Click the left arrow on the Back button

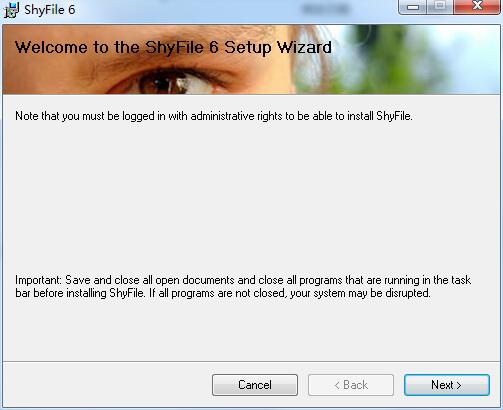tap(337, 385)
